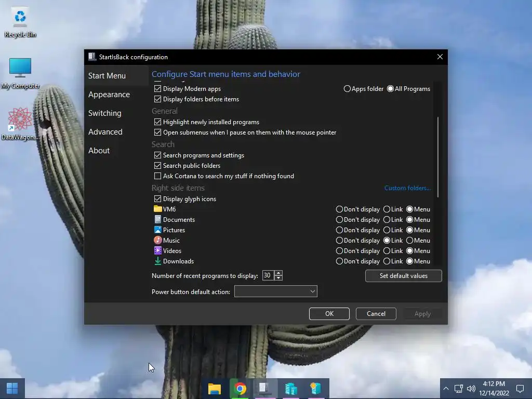Set Music to Don't display
The width and height of the screenshot is (532, 399).
coord(339,240)
